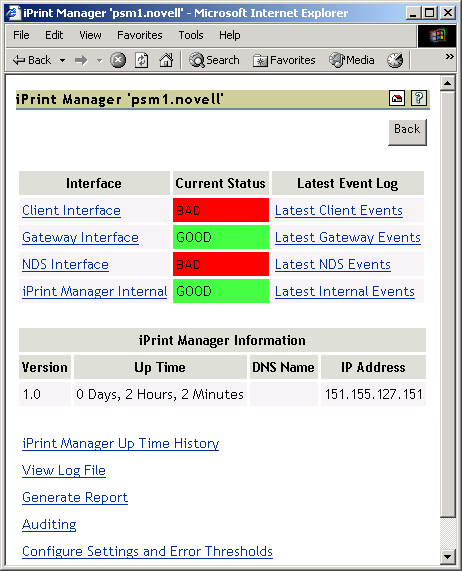Click the GOOD status for iPrint Manager Internal
This screenshot has width=462, height=571.
coord(221,291)
